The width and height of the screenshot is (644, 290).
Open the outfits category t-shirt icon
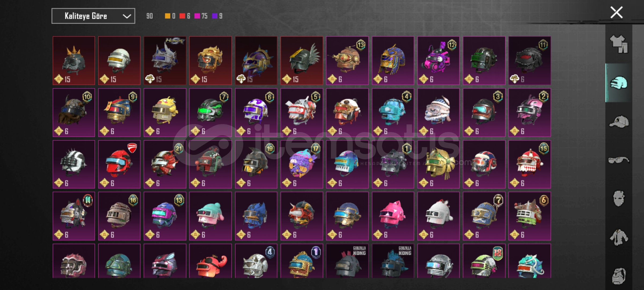point(619,44)
